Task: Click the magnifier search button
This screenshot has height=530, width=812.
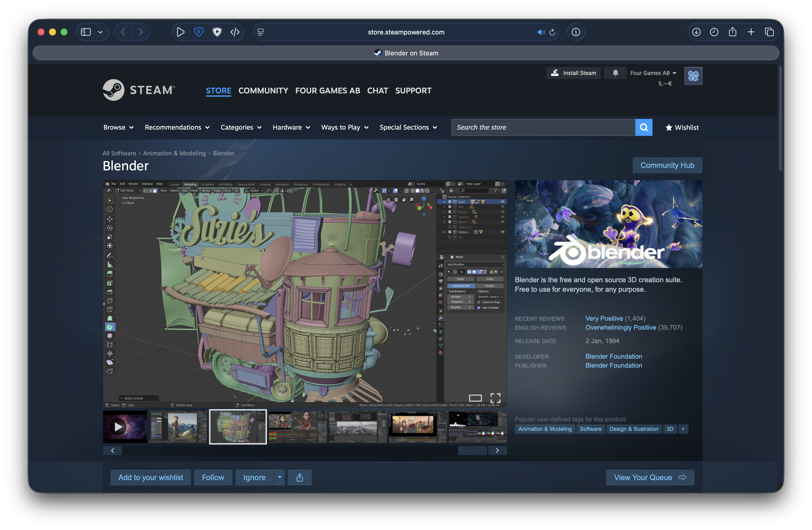Action: (644, 127)
